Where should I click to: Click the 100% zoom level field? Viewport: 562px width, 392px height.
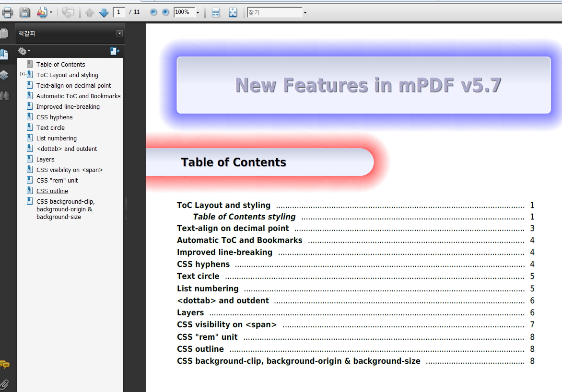(x=184, y=12)
